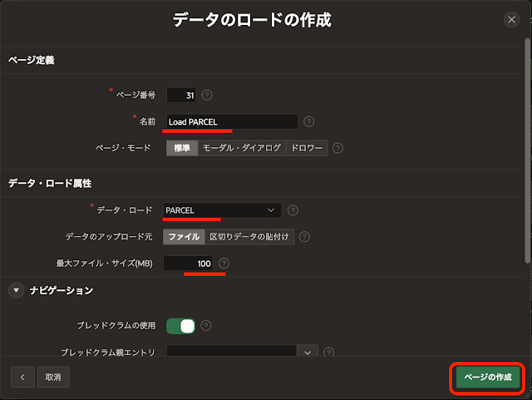Show help for ページ・モード options
Screen dimensions: 532x400
click(337, 148)
